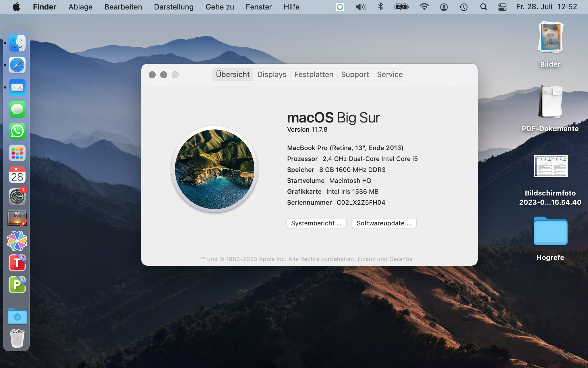This screenshot has height=368, width=588.
Task: Open System Preferences with update badge
Action: coord(17,197)
